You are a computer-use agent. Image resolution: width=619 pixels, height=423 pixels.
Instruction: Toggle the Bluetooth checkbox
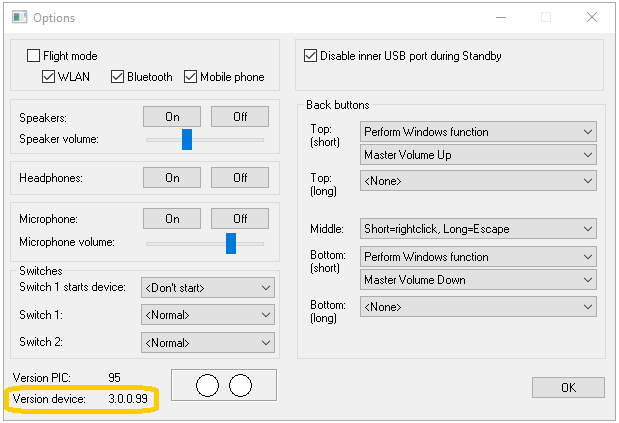117,77
